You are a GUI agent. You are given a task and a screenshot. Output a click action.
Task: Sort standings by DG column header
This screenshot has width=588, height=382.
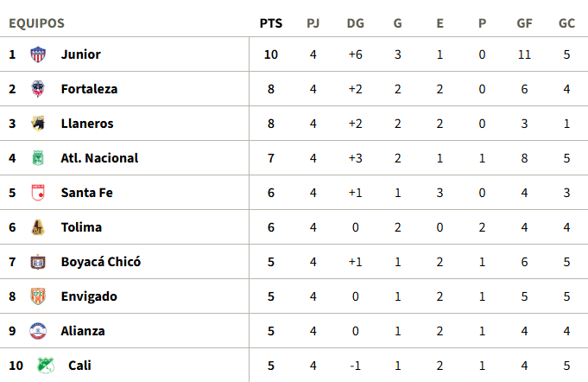[x=356, y=23]
